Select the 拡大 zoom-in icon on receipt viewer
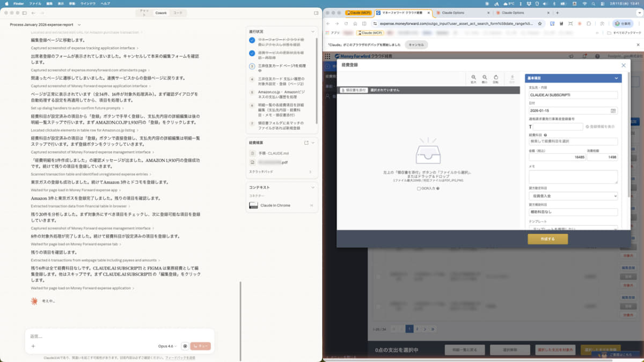Viewport: 644px width, 362px height. tap(474, 77)
